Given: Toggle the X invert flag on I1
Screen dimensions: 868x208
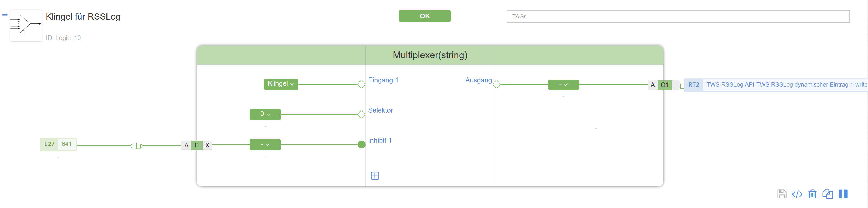Looking at the screenshot, I should click(207, 145).
